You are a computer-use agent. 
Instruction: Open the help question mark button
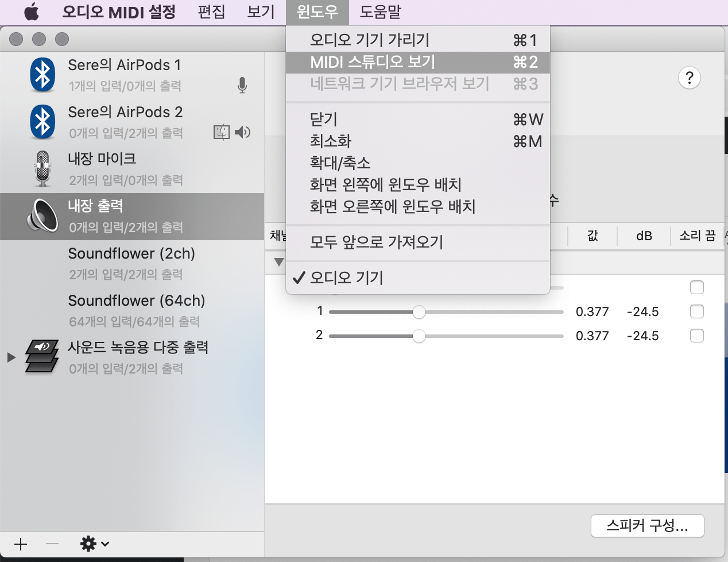point(689,78)
